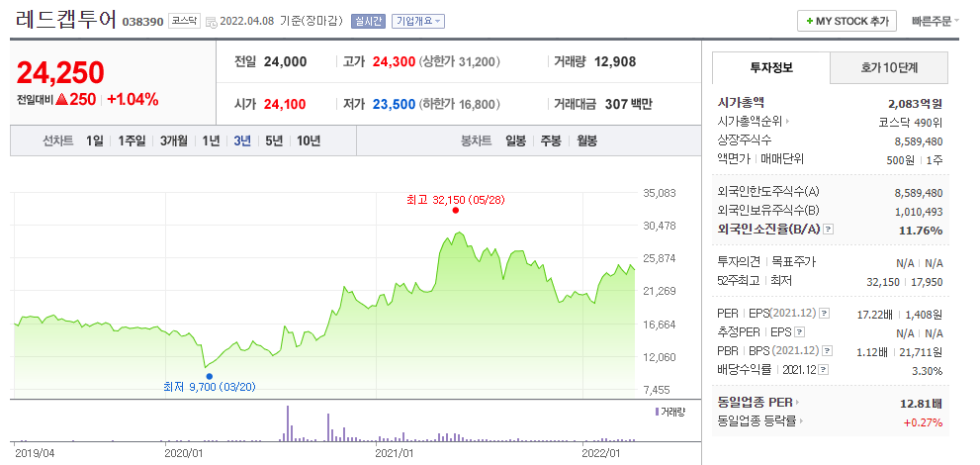The width and height of the screenshot is (980, 465).
Task: Click the 12.81배 industry PER value
Action: 922,403
